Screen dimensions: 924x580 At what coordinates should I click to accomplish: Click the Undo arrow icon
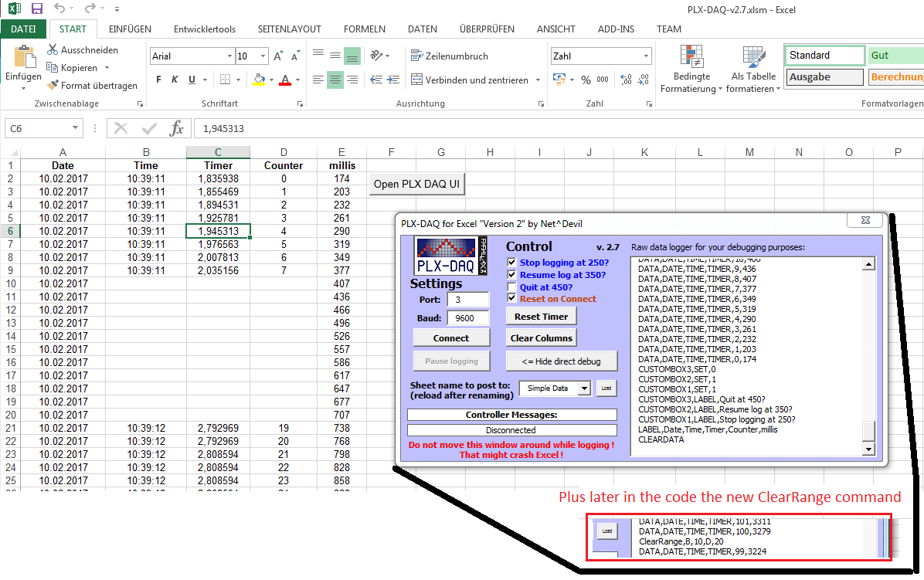tap(59, 8)
